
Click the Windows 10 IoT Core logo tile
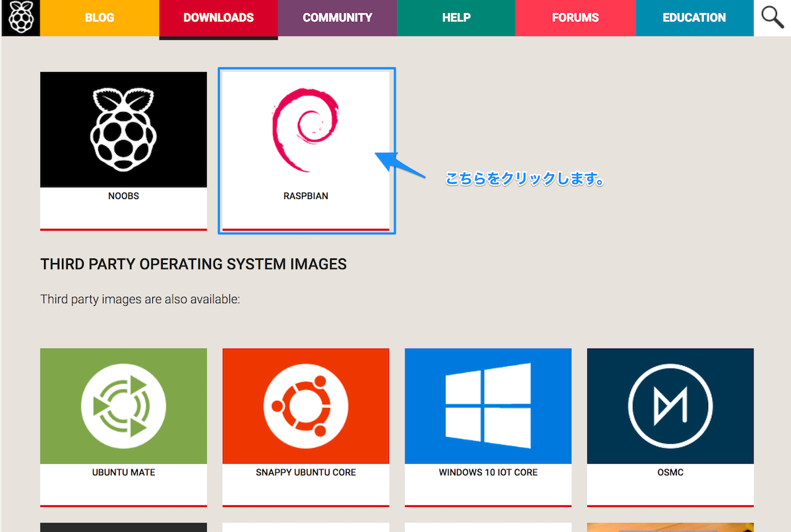click(488, 406)
